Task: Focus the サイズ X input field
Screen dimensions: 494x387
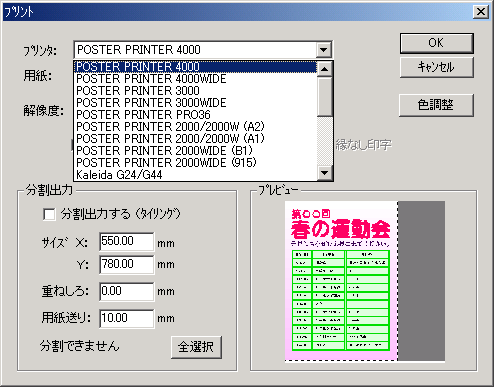Action: 127,241
